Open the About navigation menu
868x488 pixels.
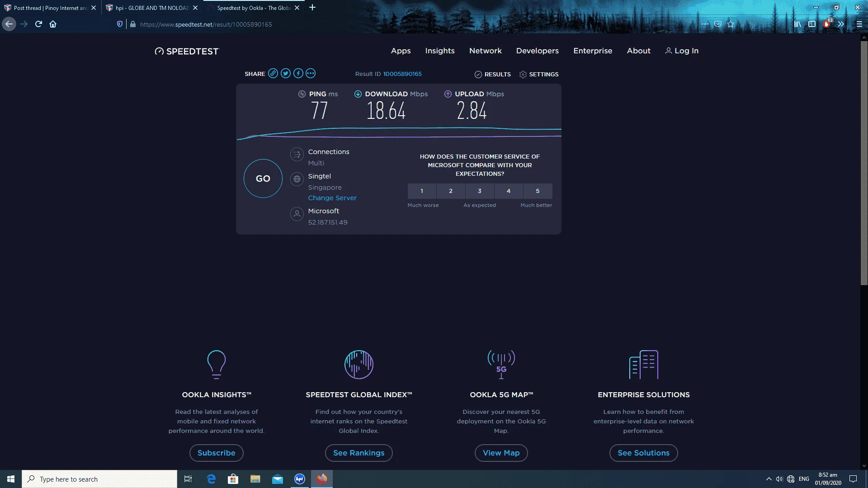tap(639, 51)
